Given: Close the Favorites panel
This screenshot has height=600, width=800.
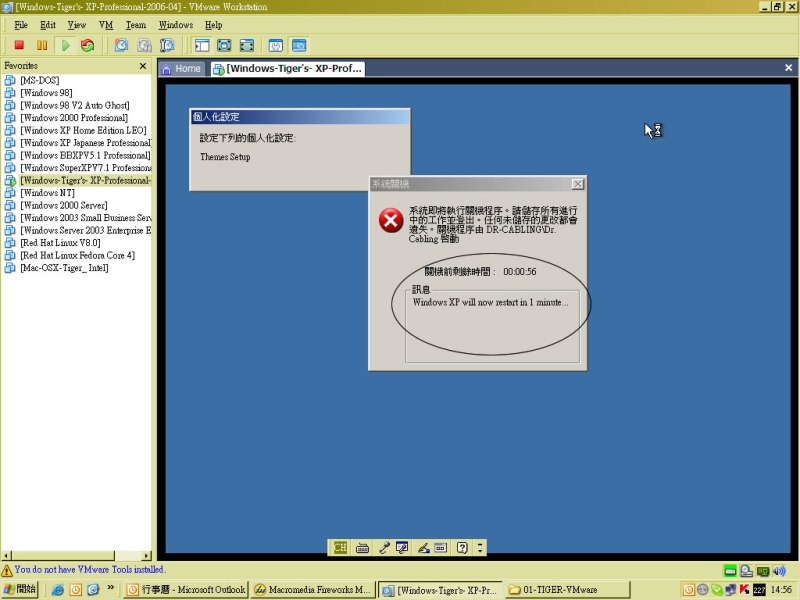Looking at the screenshot, I should point(143,66).
